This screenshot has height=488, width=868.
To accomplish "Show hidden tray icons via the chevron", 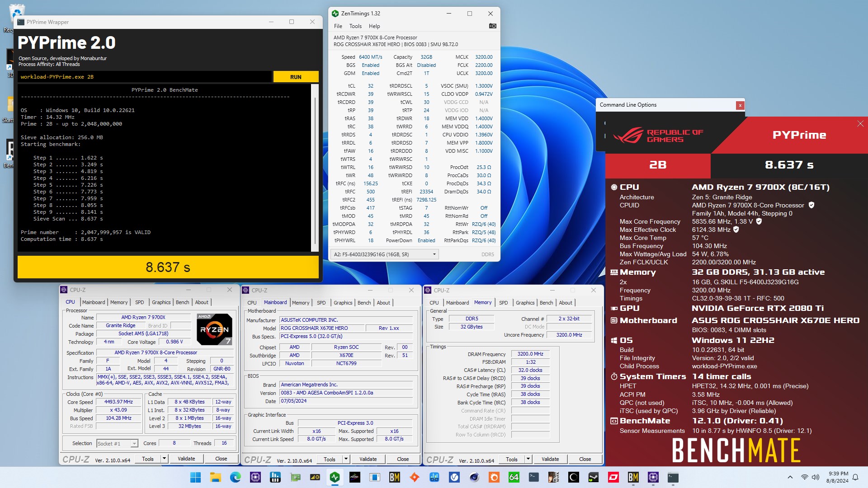I will 790,477.
